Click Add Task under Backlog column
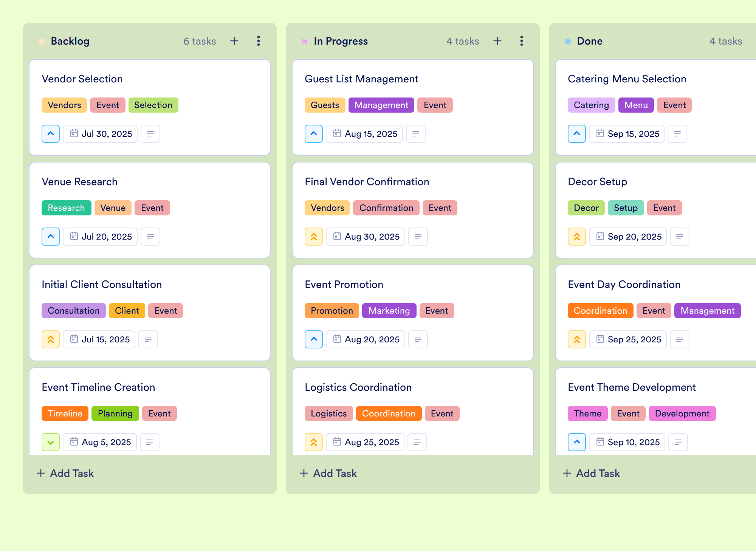Screen dimensions: 756x551 (x=65, y=473)
